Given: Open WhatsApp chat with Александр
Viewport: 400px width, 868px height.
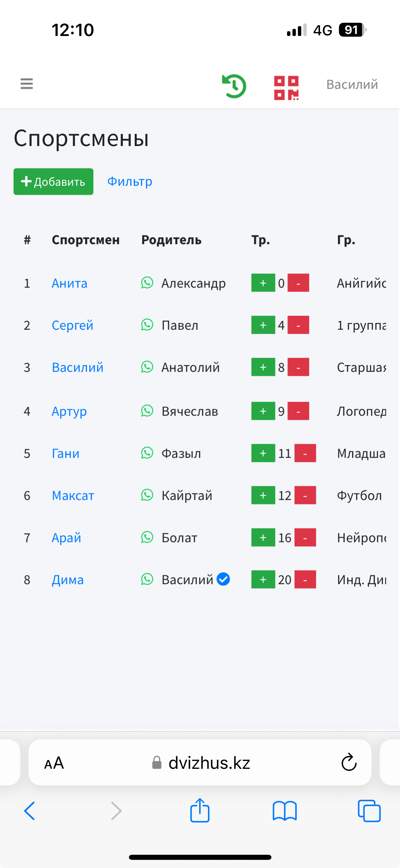Looking at the screenshot, I should pyautogui.click(x=147, y=283).
